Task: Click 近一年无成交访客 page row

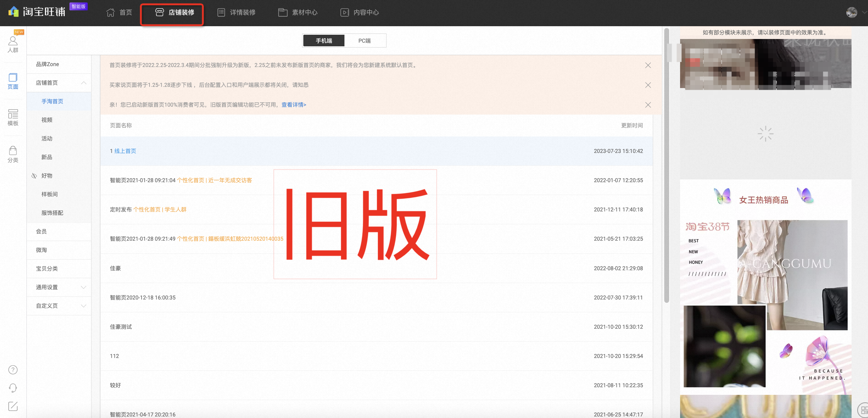Action: [x=376, y=180]
